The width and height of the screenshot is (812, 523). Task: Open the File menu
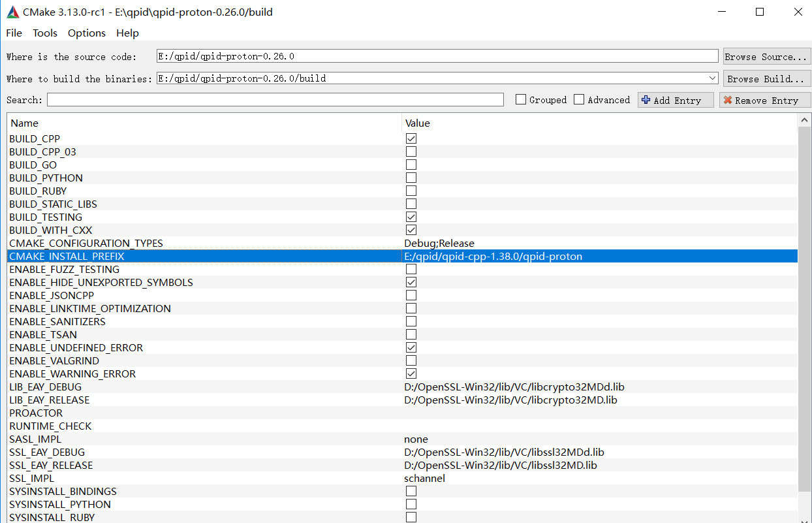click(x=13, y=33)
